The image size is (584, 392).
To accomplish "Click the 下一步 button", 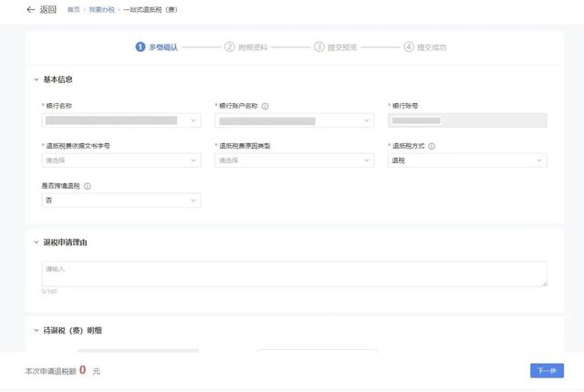I will [x=547, y=371].
